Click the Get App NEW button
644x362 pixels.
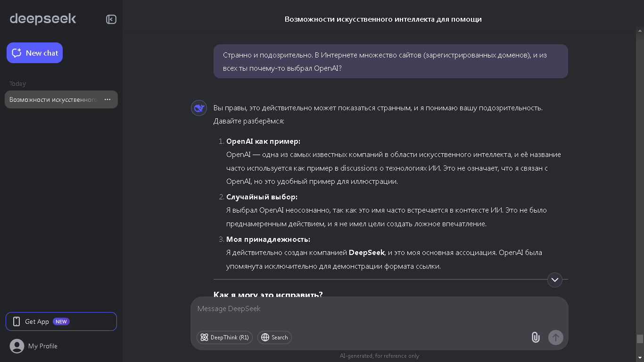(x=61, y=321)
